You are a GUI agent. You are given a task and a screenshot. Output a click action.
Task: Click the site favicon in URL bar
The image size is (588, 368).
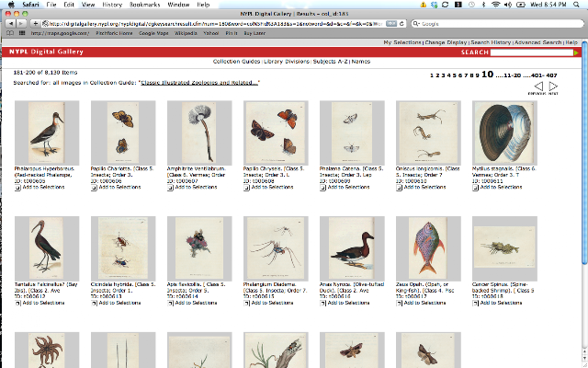(x=45, y=24)
